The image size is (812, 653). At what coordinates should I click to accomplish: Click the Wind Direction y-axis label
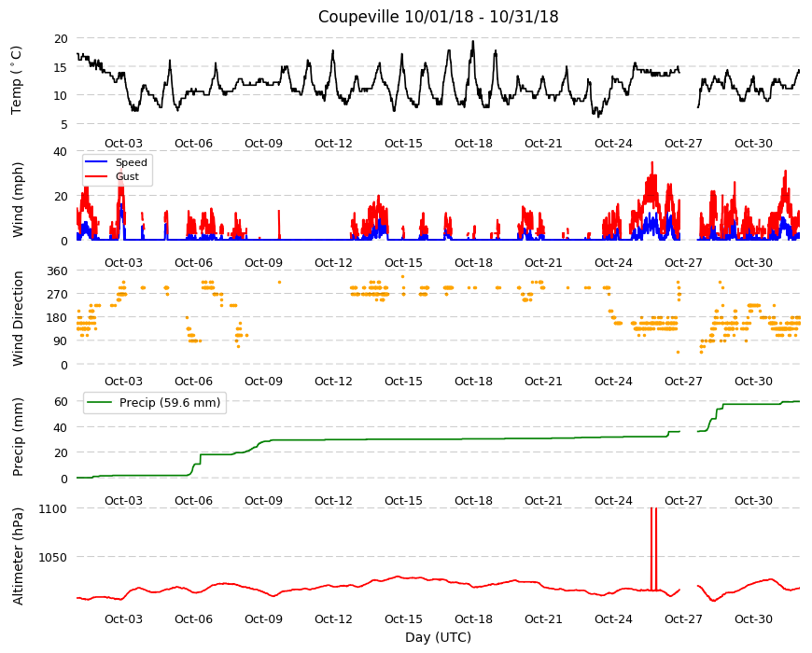[18, 318]
